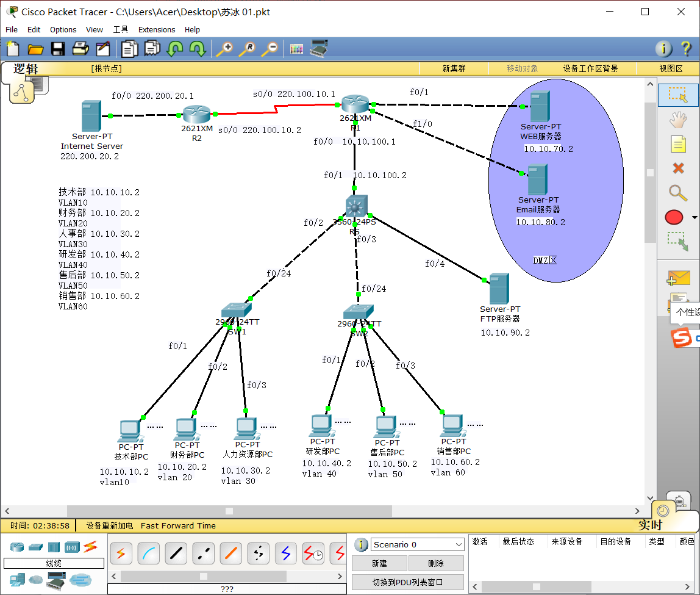Image resolution: width=700 pixels, height=595 pixels.
Task: Click the 视图区 button
Action: (671, 68)
